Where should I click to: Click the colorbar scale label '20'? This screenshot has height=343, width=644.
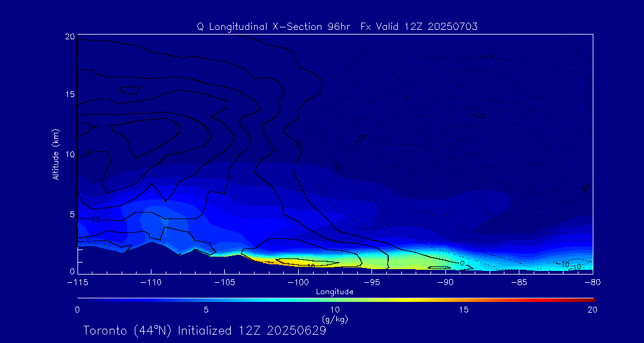click(592, 310)
